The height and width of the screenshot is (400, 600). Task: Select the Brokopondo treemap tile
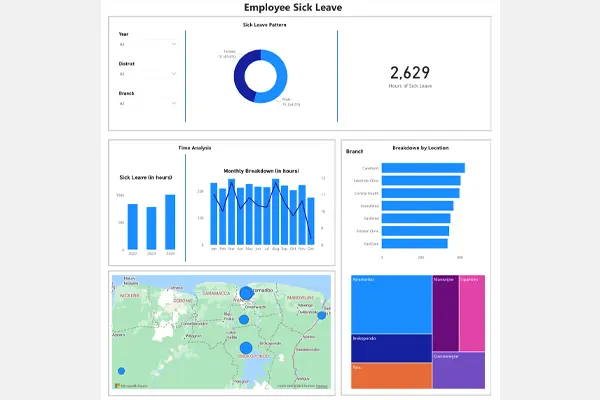[391, 348]
